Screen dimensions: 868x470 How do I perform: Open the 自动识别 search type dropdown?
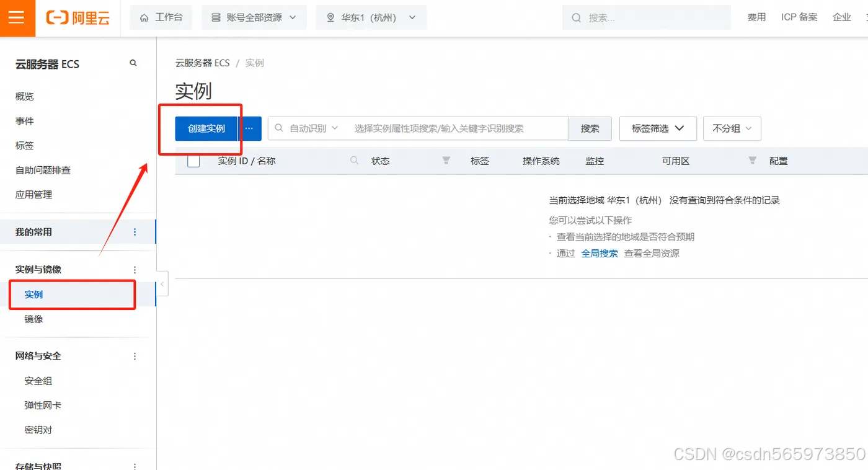click(307, 128)
